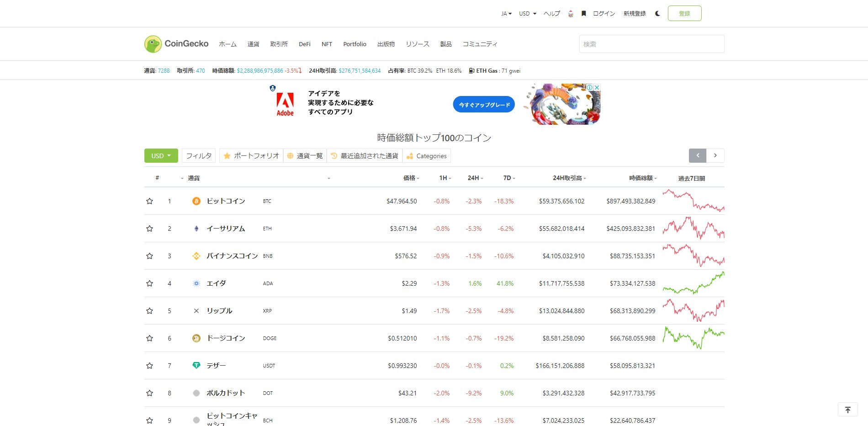Click the BNB coin icon

196,256
